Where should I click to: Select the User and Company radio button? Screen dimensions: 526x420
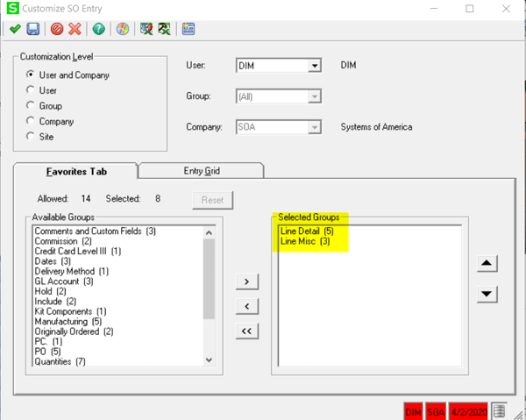[32, 75]
